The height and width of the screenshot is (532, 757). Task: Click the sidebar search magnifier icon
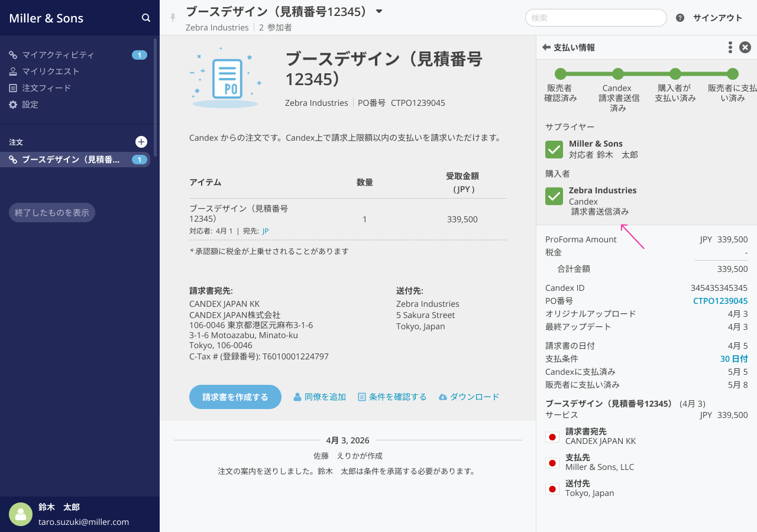(146, 18)
